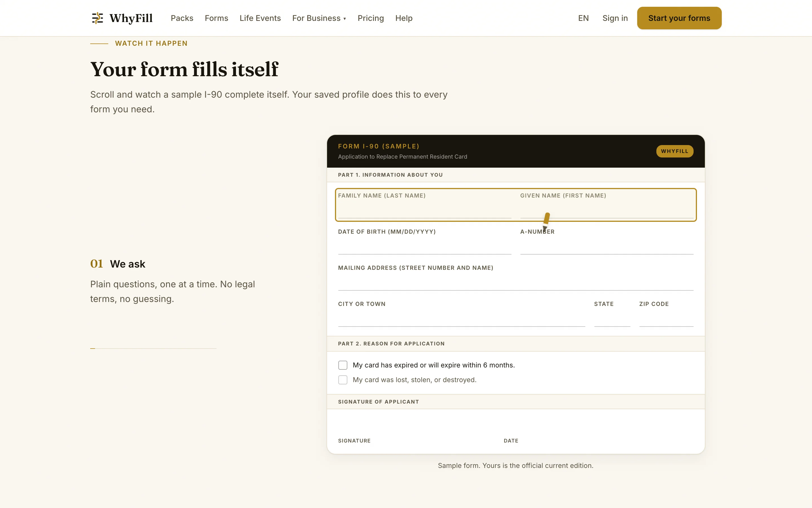This screenshot has width=812, height=508.
Task: Click the 'WATCH IT HAPPEN' eyebrow text
Action: coord(151,43)
